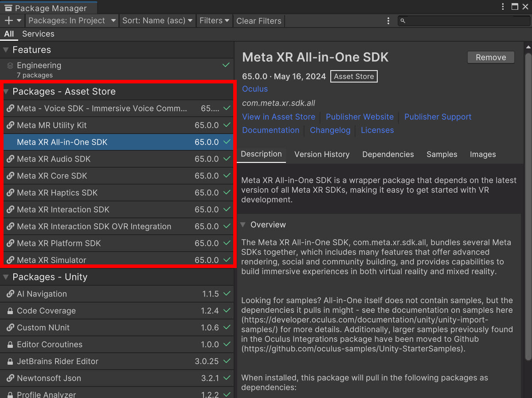Select the Meta XR Simulator package
532x398 pixels.
click(x=117, y=260)
